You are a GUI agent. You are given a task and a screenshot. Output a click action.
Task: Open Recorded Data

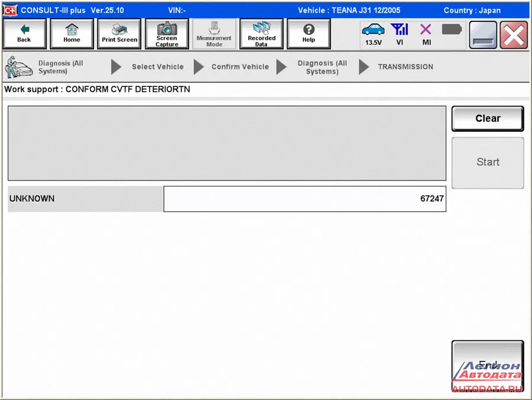[x=261, y=34]
